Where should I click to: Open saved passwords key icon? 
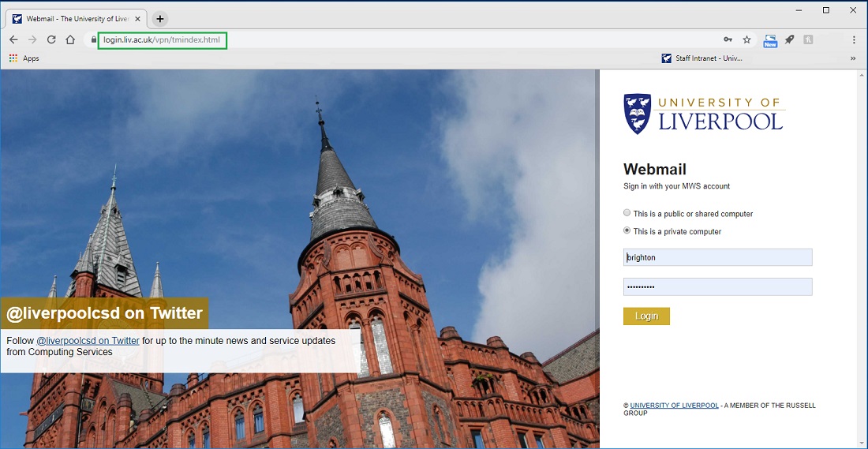(728, 40)
